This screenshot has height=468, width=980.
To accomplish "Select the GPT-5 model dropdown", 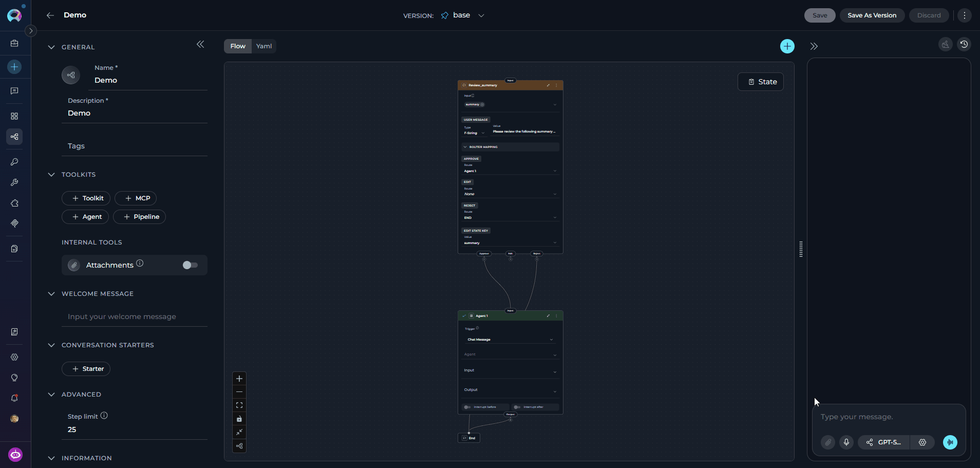I will (x=884, y=442).
